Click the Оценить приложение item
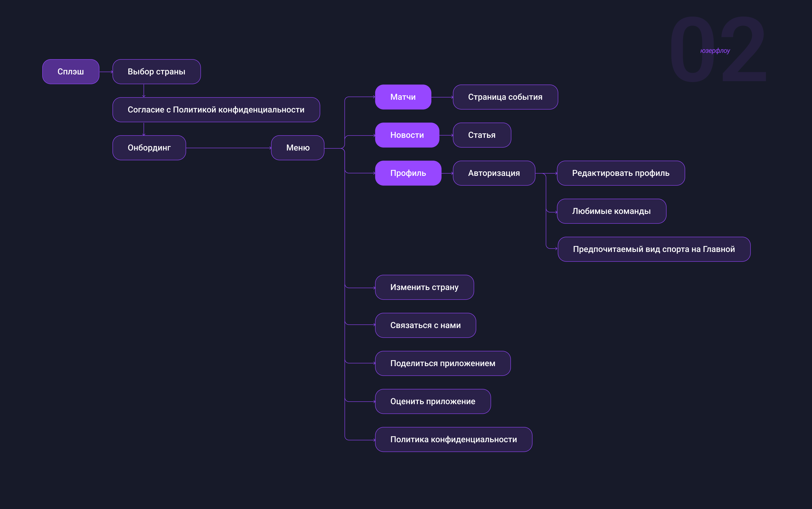Image resolution: width=812 pixels, height=509 pixels. 433,401
